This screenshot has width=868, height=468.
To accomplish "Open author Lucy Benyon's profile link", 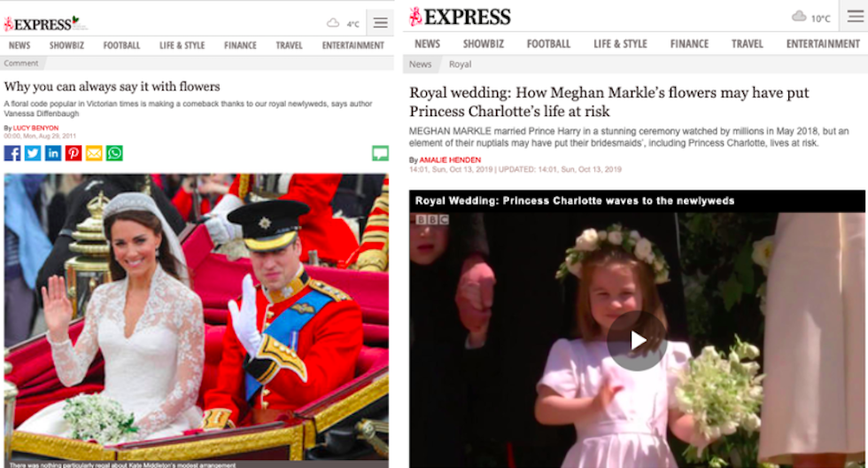I will point(35,128).
